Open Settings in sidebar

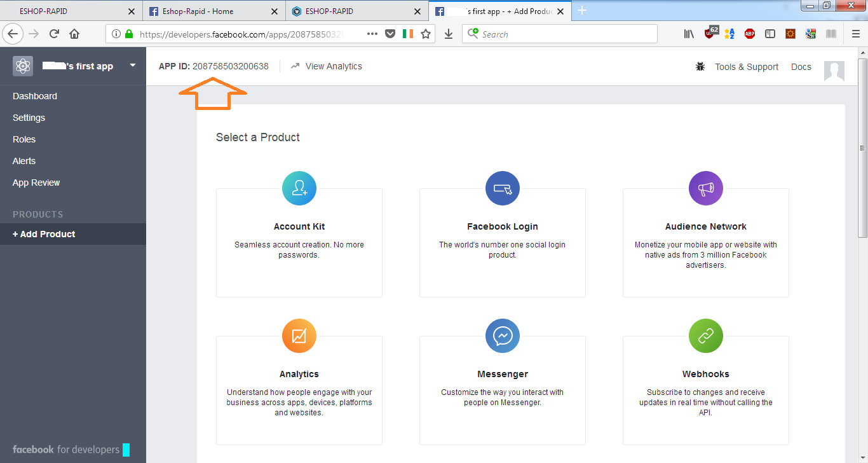[29, 118]
